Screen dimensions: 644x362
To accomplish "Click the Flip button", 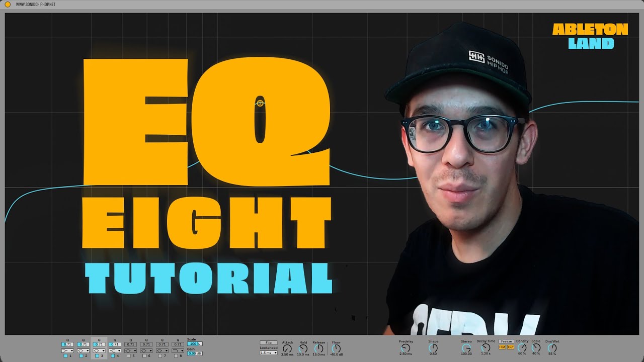I will (269, 343).
